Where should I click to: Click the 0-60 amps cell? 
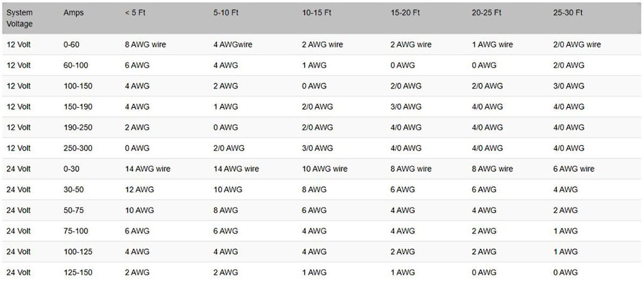(x=71, y=45)
